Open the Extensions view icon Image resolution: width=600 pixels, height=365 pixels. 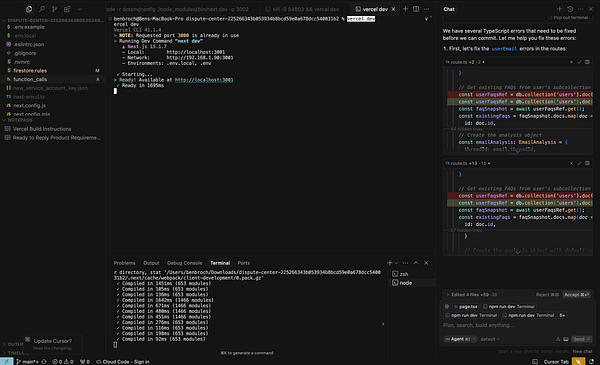point(67,9)
